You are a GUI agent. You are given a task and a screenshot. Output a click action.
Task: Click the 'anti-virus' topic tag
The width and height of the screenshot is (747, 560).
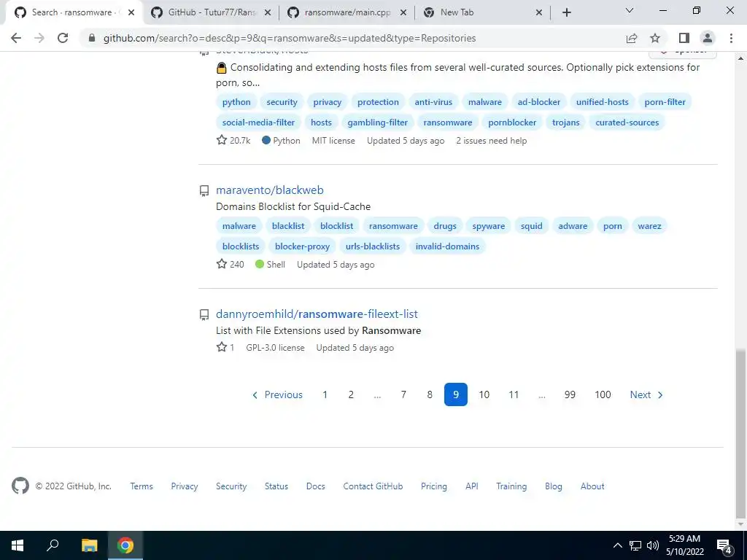(433, 102)
